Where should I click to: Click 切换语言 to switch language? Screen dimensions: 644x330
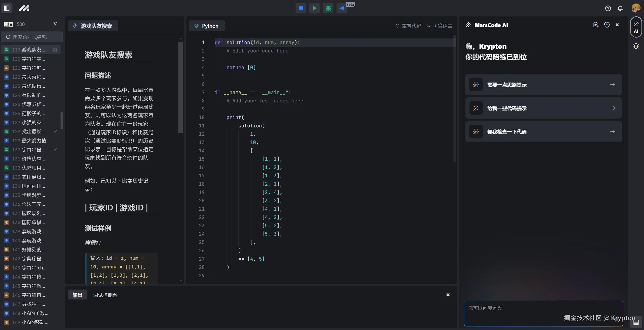(439, 26)
